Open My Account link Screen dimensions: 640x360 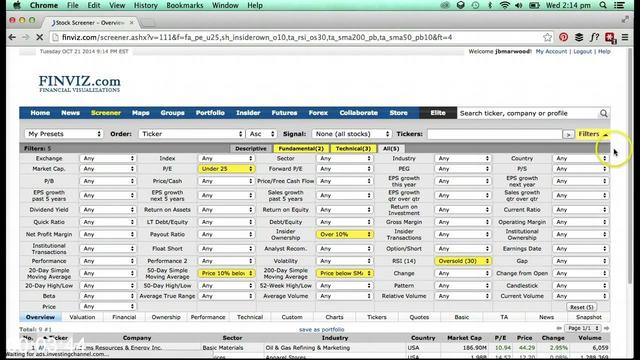point(551,51)
